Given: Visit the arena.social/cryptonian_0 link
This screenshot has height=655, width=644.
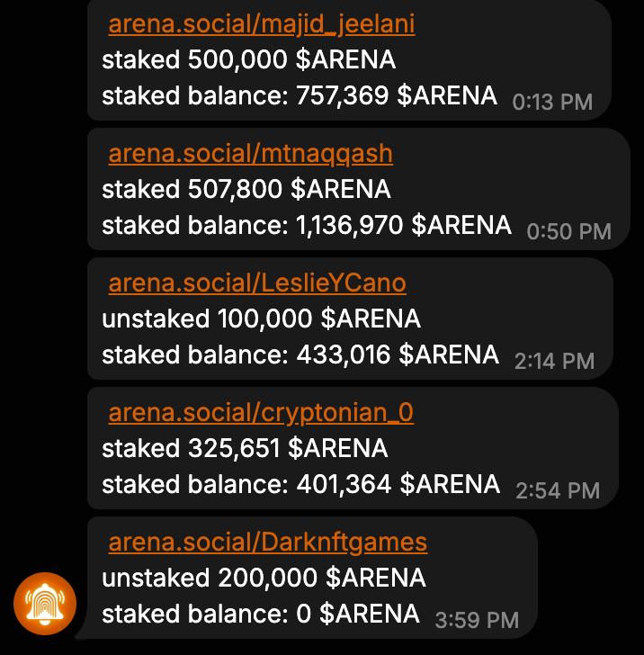Looking at the screenshot, I should point(261,413).
